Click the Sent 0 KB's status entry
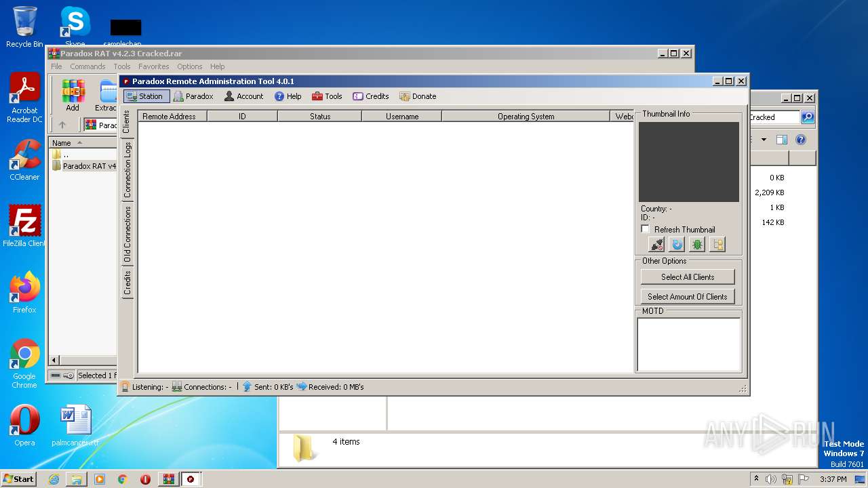 click(x=268, y=387)
